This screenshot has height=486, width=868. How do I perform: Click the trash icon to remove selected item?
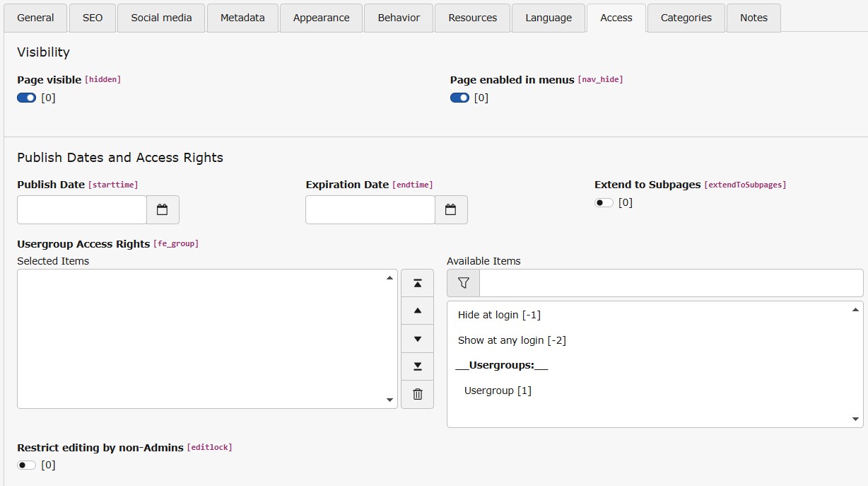(x=417, y=394)
